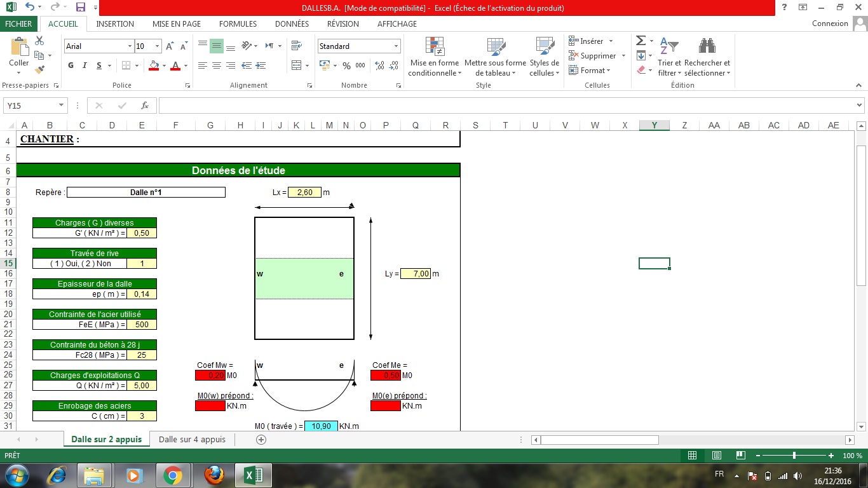Switch to Page Layout view in status bar
This screenshot has height=488, width=868.
coord(717,456)
